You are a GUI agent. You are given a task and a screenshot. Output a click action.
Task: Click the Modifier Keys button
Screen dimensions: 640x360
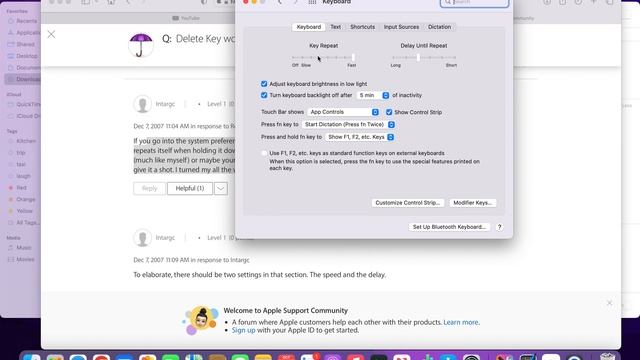[x=473, y=203]
